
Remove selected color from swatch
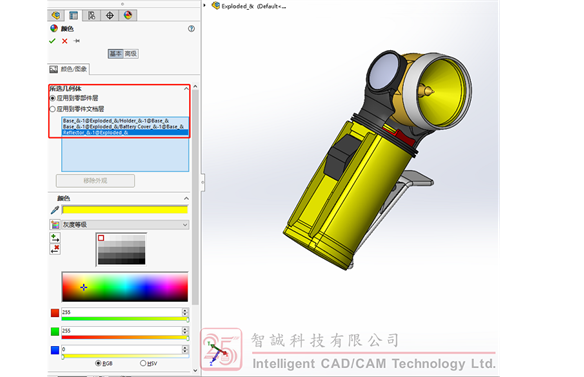click(55, 249)
